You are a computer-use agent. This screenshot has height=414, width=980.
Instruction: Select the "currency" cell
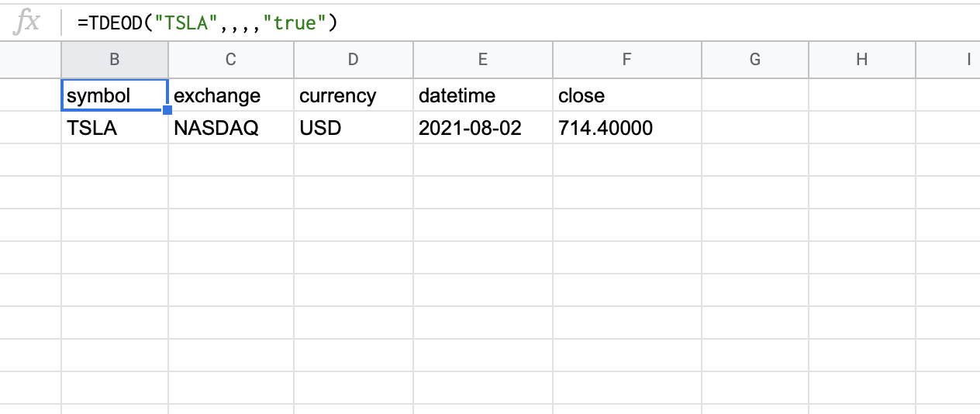click(x=353, y=95)
